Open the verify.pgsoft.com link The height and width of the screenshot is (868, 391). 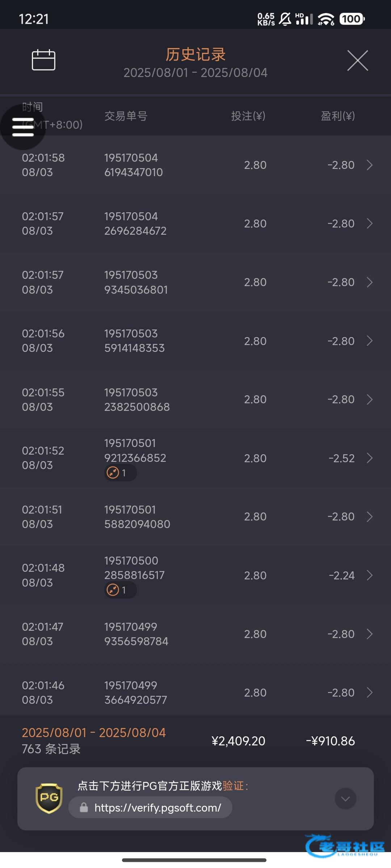(157, 808)
